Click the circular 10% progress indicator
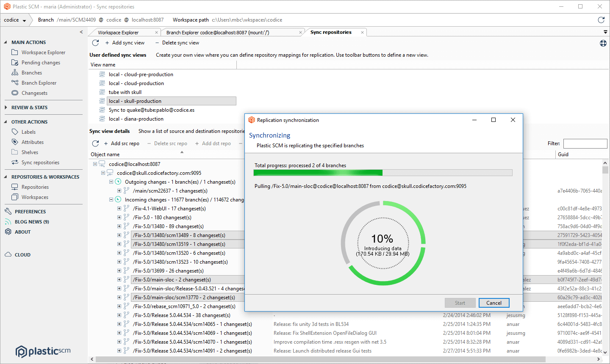 pyautogui.click(x=383, y=243)
